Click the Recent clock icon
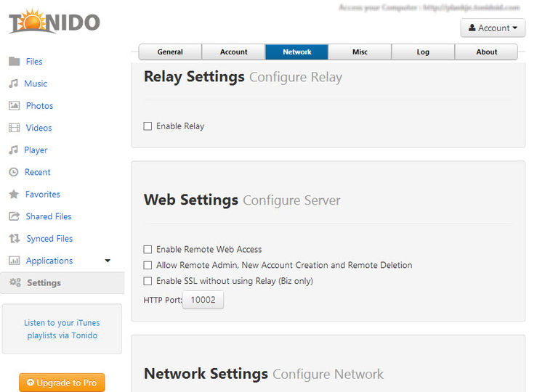 tap(13, 172)
